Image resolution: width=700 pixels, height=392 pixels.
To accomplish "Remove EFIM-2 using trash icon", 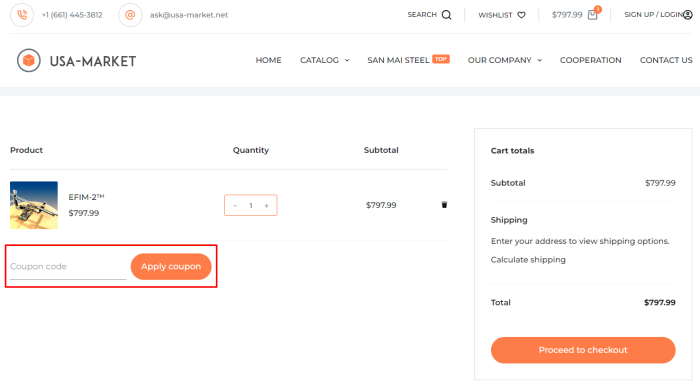I will pyautogui.click(x=444, y=205).
